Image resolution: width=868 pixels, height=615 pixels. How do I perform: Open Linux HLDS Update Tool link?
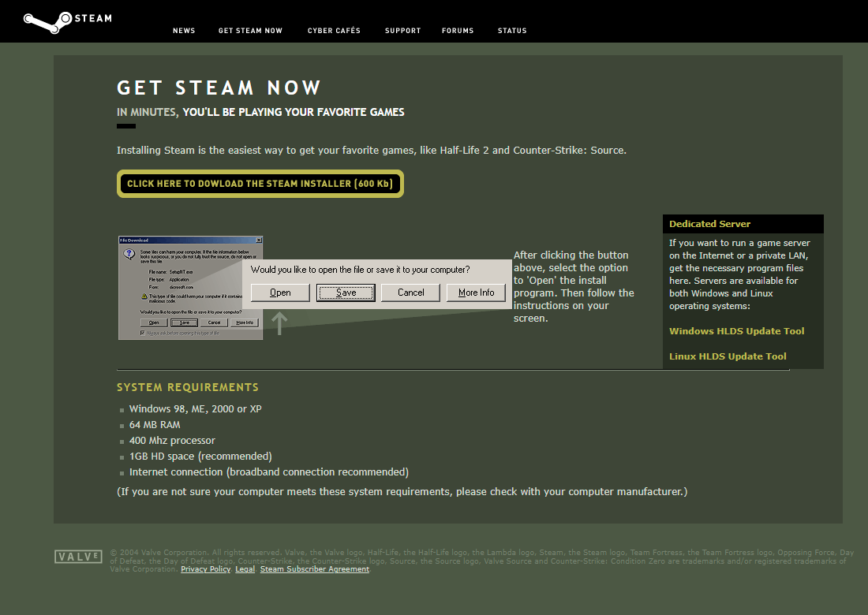[x=728, y=356]
